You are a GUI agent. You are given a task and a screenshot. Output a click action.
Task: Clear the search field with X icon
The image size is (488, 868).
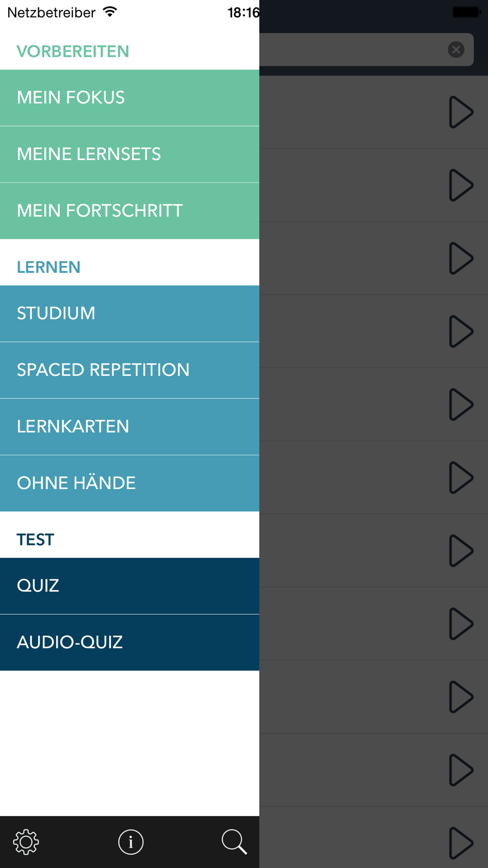tap(456, 49)
